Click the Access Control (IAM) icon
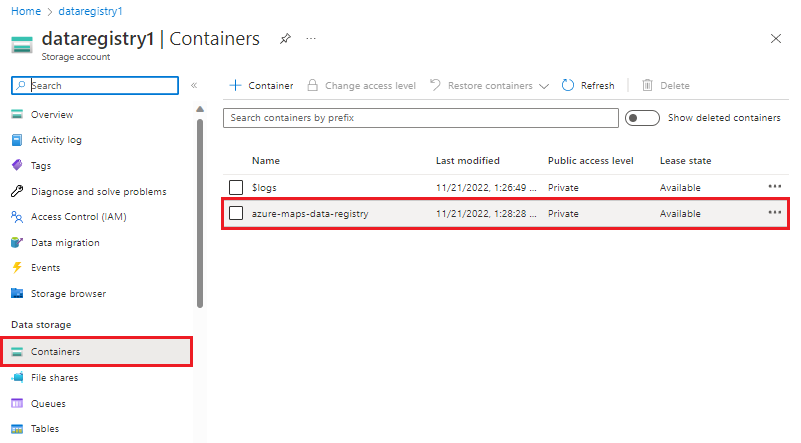The height and width of the screenshot is (443, 801). [17, 217]
